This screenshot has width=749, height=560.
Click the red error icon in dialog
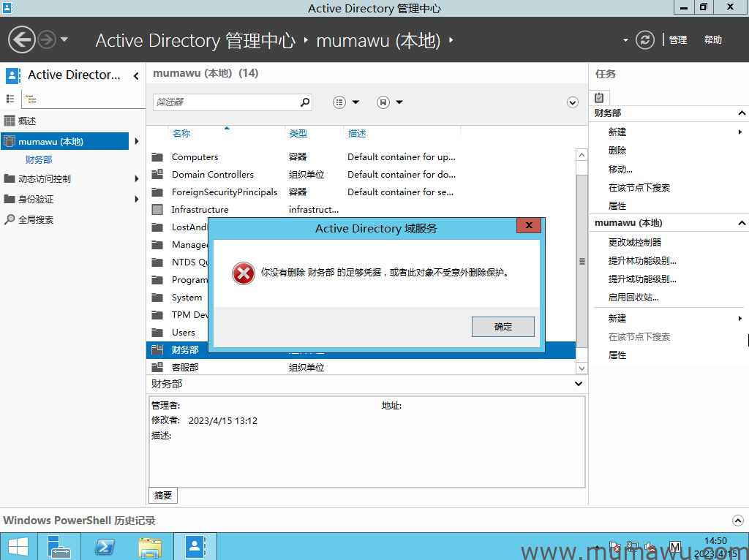coord(243,273)
